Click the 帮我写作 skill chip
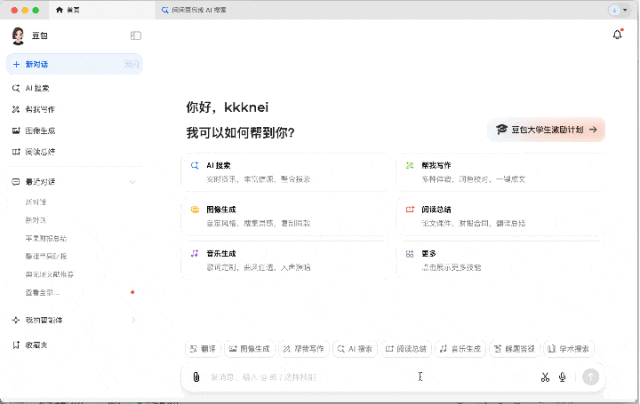640x404 pixels. pyautogui.click(x=304, y=349)
